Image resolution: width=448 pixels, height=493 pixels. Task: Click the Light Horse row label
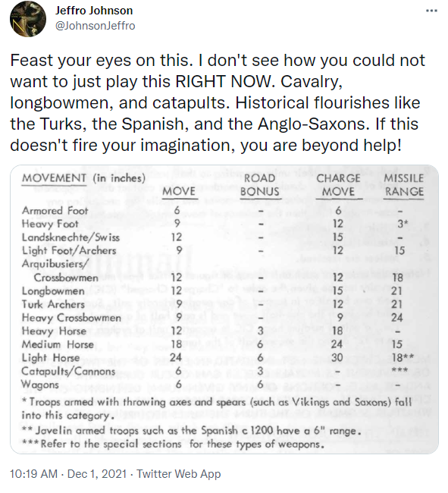pos(51,358)
